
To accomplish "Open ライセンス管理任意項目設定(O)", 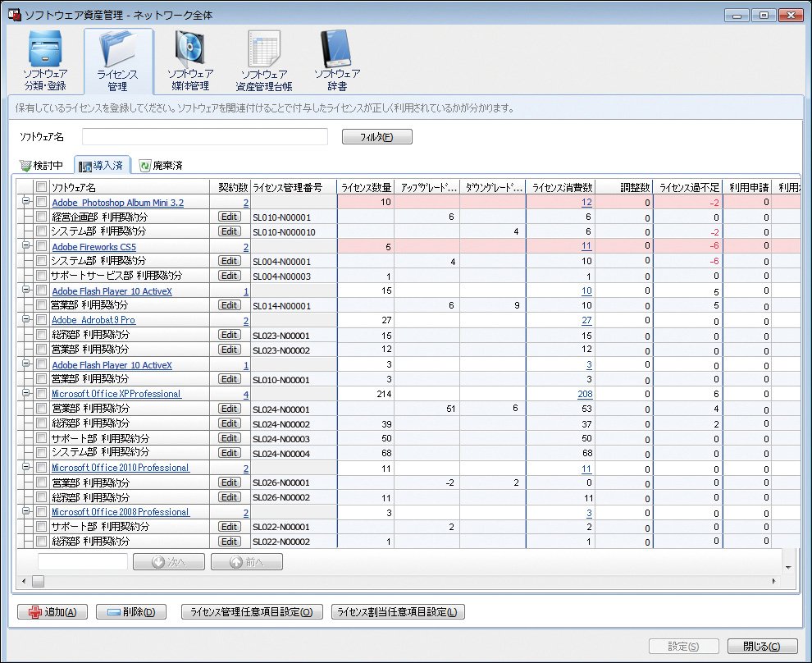I will pos(252,612).
